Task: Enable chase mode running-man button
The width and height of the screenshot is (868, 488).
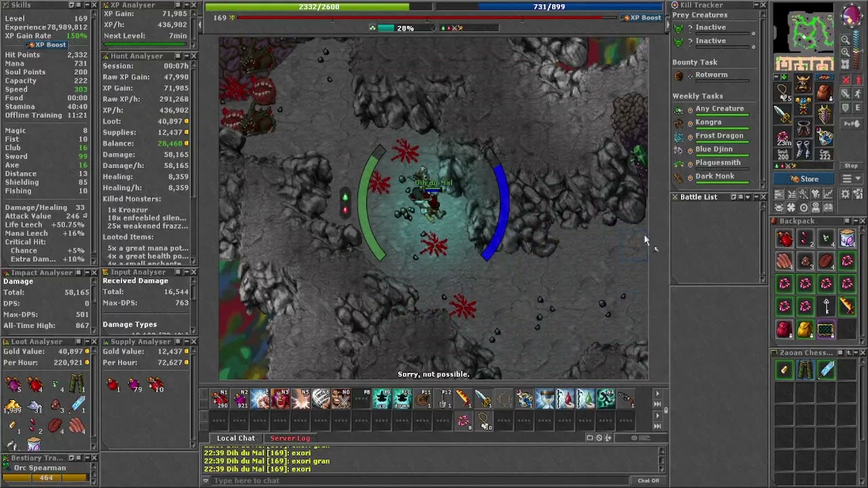Action: [859, 92]
